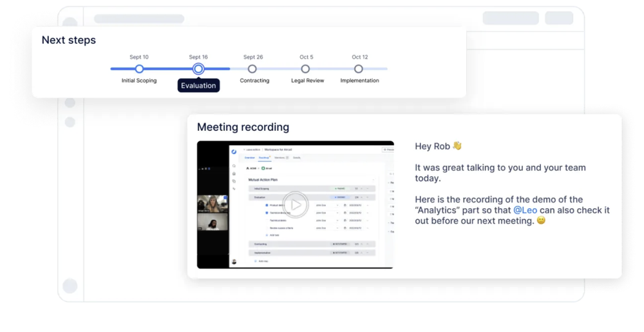Screen dimensions: 644x332
Task: Click the search icon in recording's sidebar
Action: point(234,166)
